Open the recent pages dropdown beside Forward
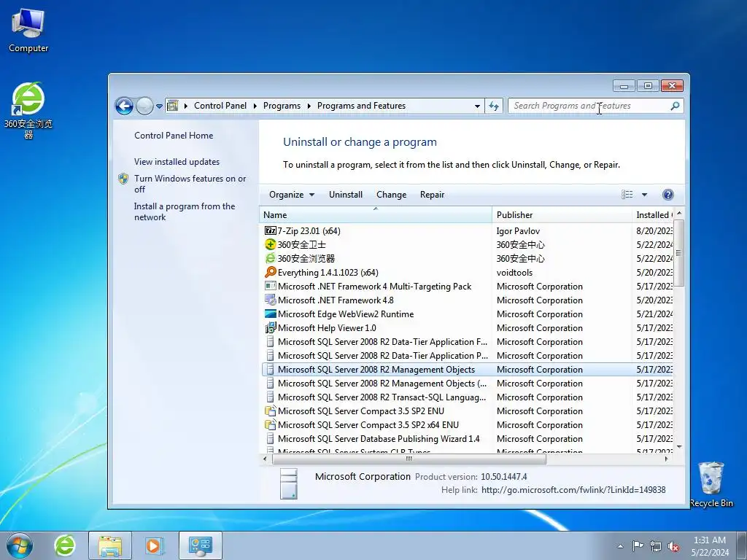Viewport: 747px width, 560px height. tap(159, 106)
